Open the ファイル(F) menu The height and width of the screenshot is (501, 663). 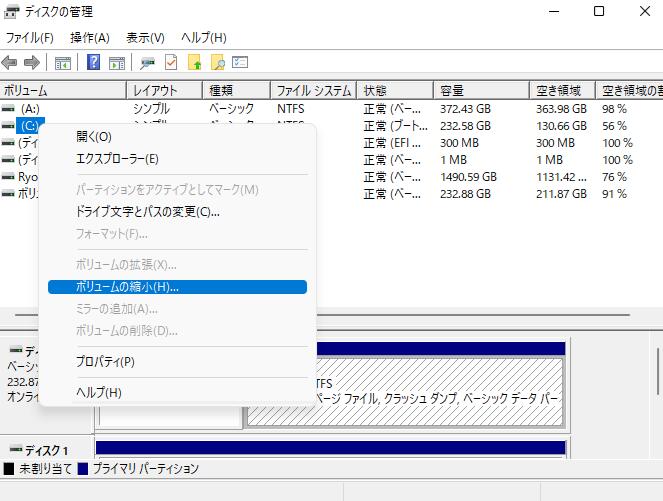30,37
